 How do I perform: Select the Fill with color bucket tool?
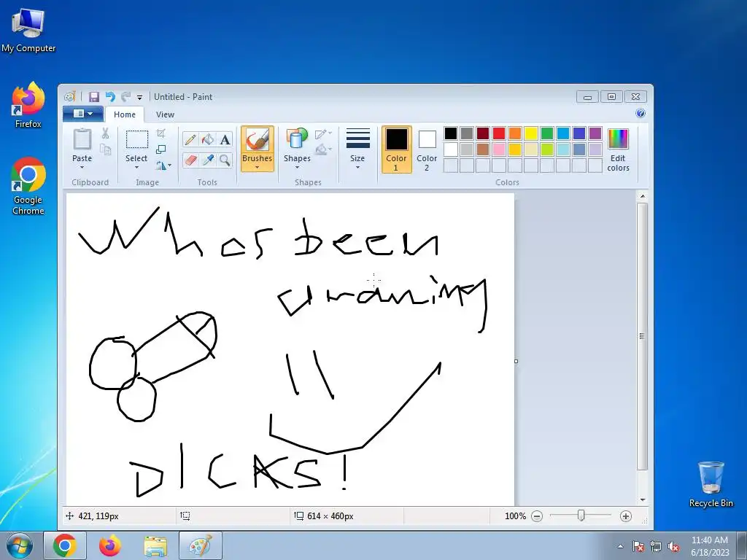click(x=208, y=139)
